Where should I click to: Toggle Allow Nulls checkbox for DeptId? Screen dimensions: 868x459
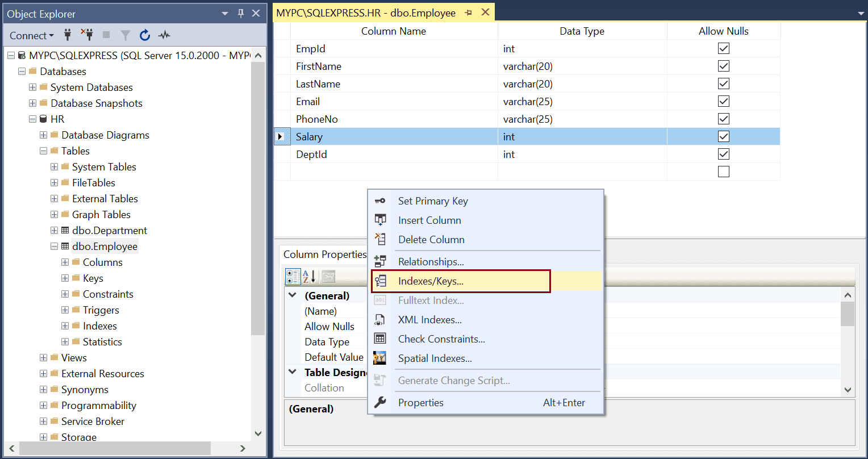723,154
